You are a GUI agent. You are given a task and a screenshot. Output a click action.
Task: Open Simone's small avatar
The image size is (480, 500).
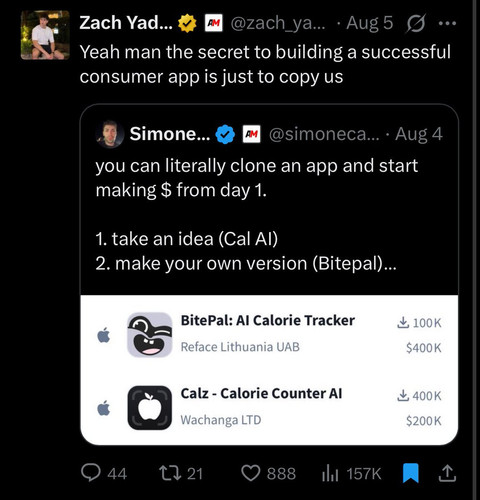tap(110, 134)
